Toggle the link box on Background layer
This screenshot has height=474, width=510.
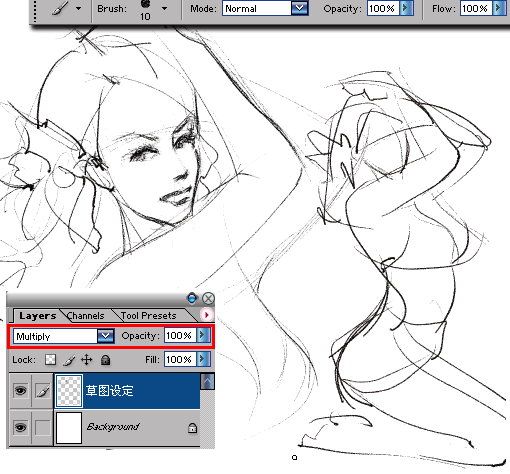tap(43, 427)
